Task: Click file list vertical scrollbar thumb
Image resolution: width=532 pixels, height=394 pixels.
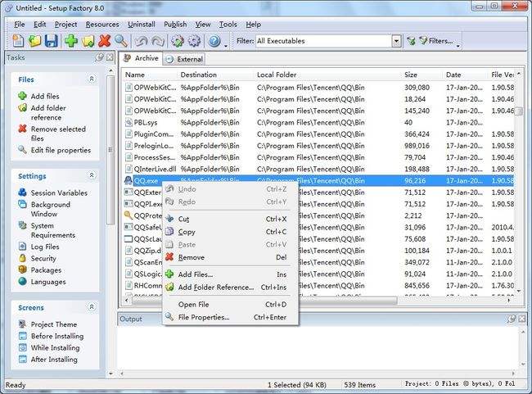Action: click(519, 111)
